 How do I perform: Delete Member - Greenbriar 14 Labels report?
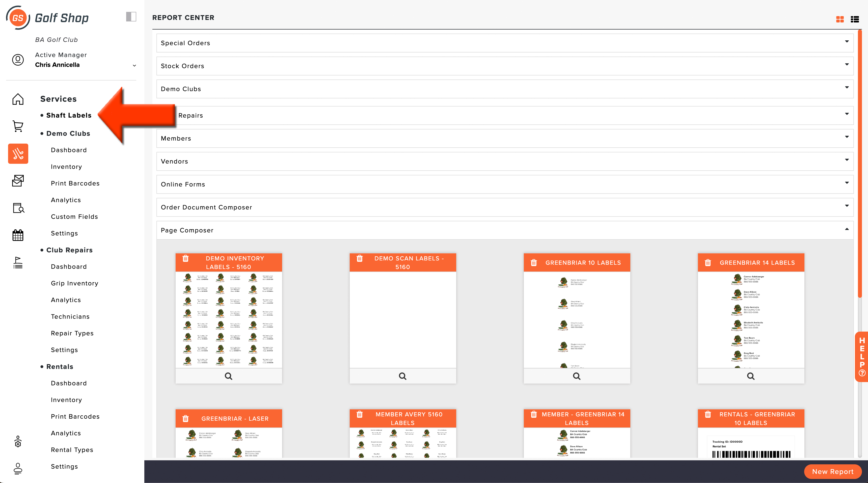pyautogui.click(x=534, y=415)
